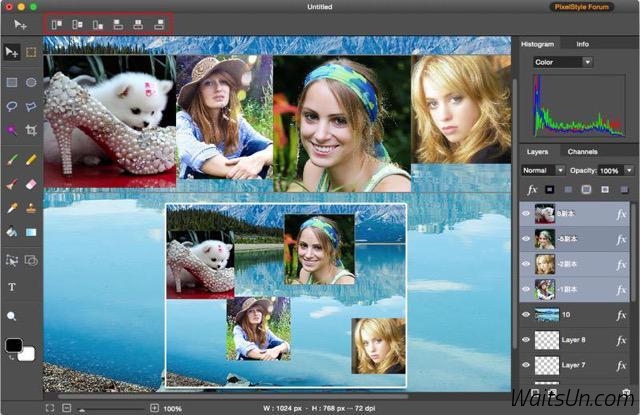This screenshot has height=415, width=640.
Task: Select the Crop tool
Action: (31, 130)
